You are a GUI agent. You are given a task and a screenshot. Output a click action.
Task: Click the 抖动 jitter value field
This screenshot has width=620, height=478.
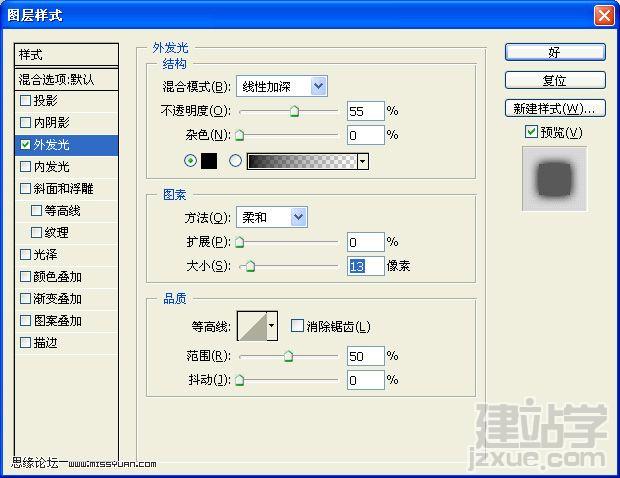pyautogui.click(x=366, y=380)
